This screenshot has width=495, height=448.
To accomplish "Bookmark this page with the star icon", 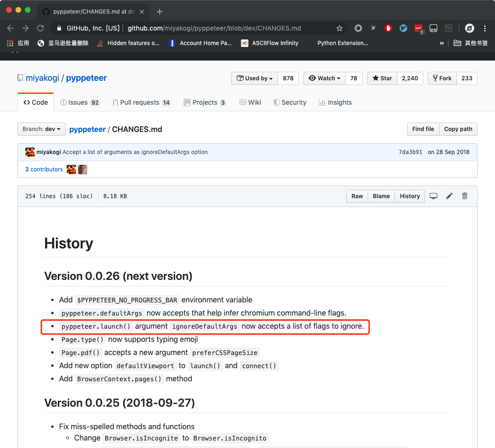I will click(340, 29).
